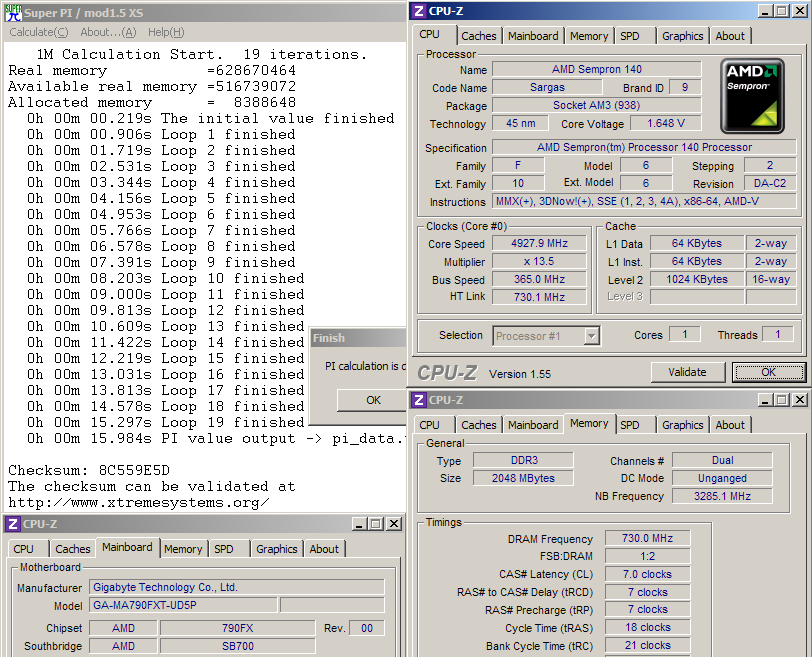Click the Revision value DA-C2

pos(770,183)
